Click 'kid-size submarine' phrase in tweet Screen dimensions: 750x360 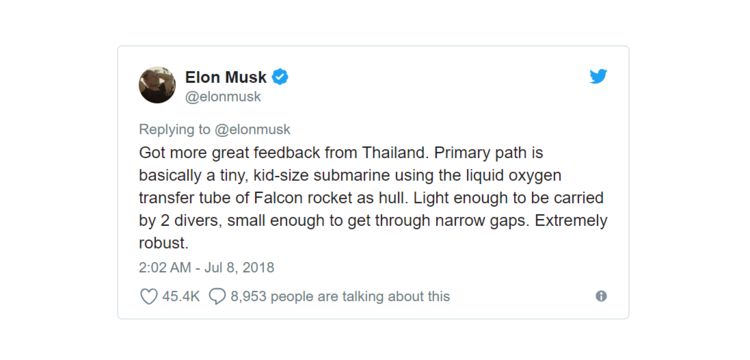point(321,175)
